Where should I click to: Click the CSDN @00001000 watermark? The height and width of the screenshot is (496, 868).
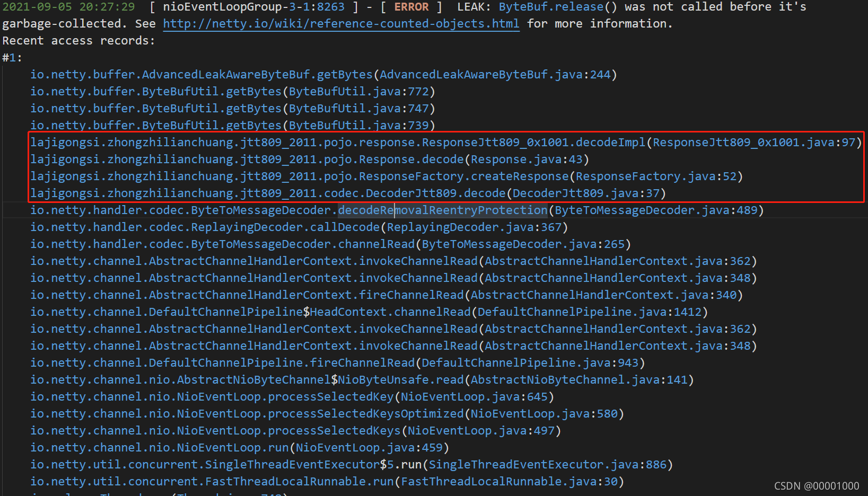pos(817,485)
